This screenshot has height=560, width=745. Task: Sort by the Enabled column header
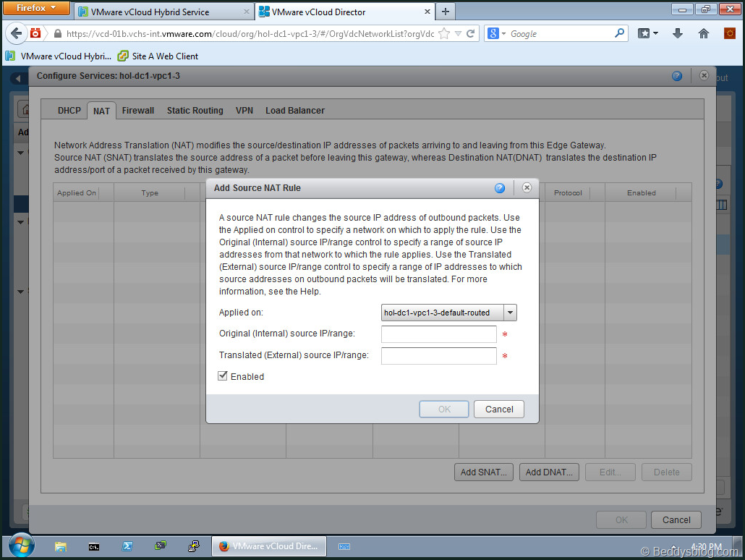pyautogui.click(x=641, y=192)
